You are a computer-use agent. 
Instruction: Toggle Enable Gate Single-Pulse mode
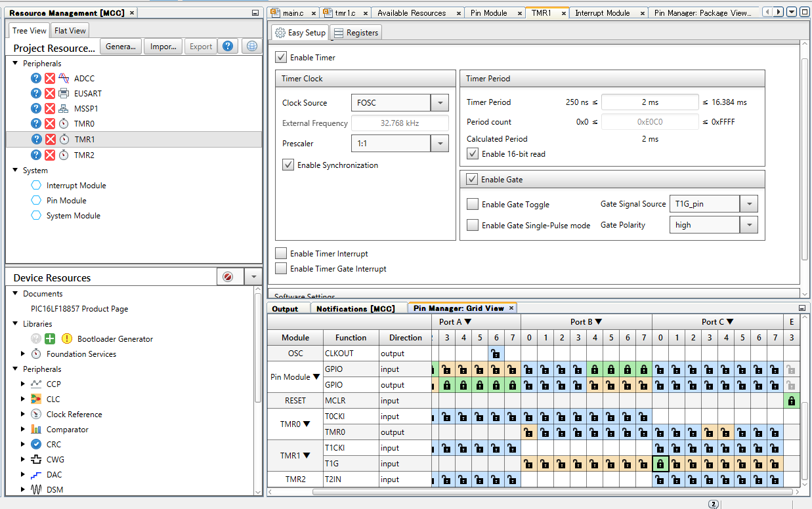(x=473, y=225)
